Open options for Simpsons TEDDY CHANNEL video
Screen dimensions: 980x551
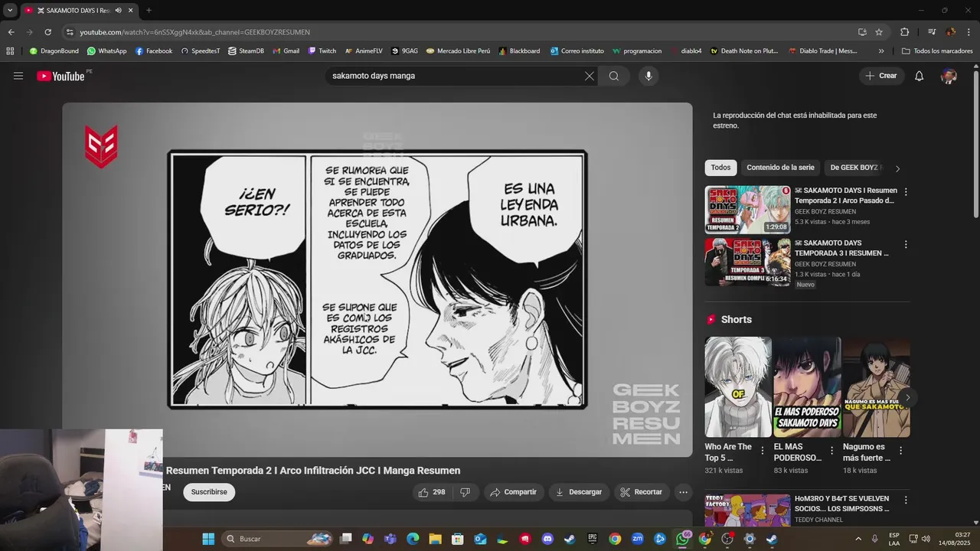click(906, 500)
